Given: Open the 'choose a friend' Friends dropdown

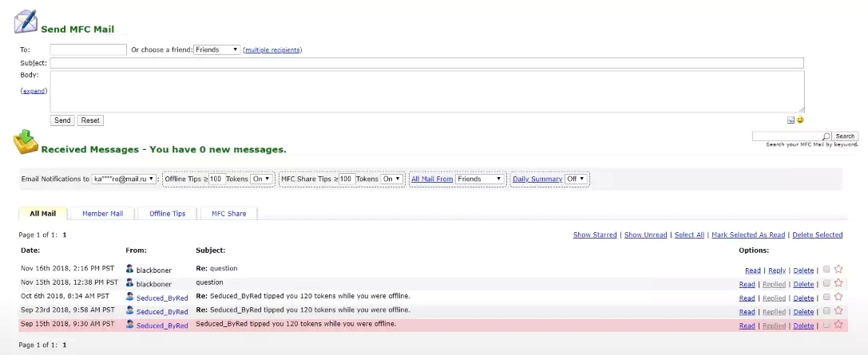Looking at the screenshot, I should point(217,49).
